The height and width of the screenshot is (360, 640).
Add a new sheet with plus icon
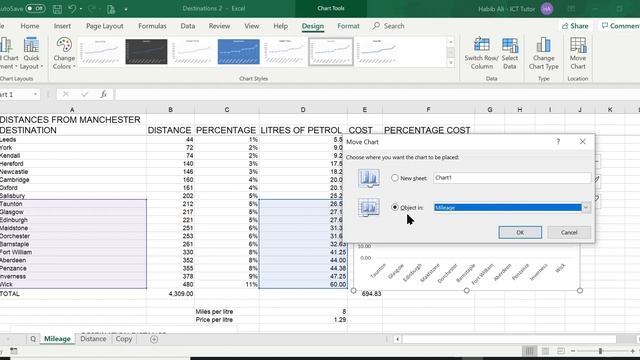pyautogui.click(x=154, y=339)
